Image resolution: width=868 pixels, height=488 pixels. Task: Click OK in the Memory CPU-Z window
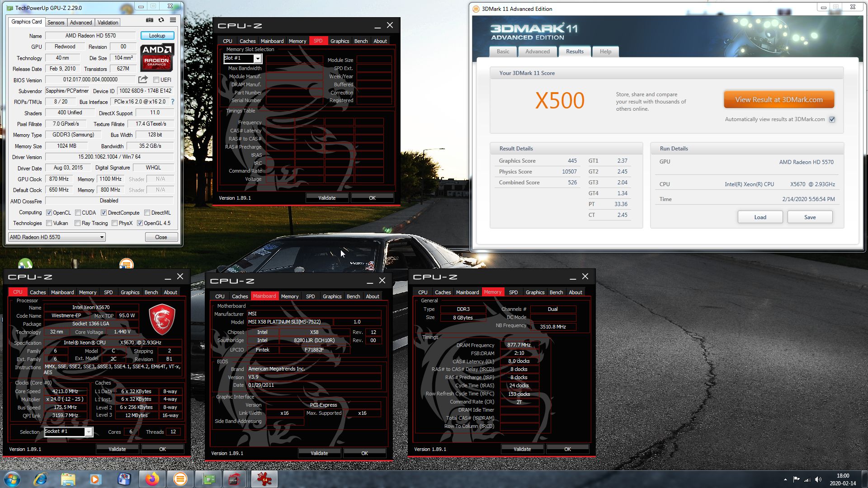[x=567, y=449]
